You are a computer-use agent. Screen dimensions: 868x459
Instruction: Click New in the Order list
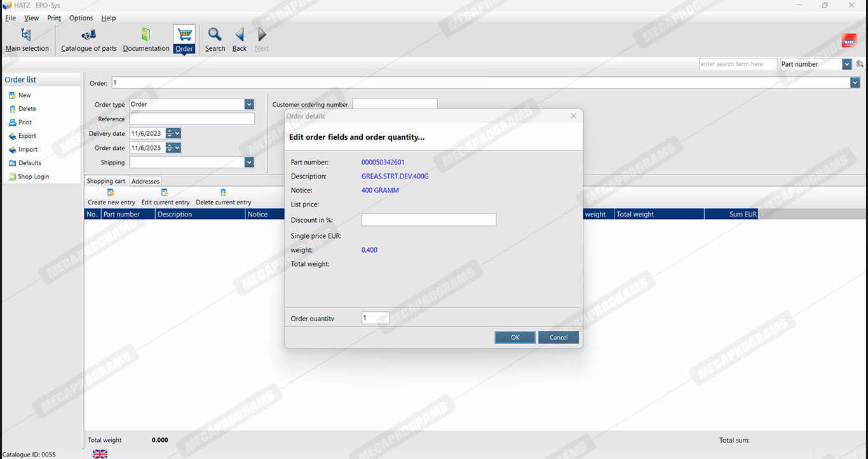(x=24, y=95)
